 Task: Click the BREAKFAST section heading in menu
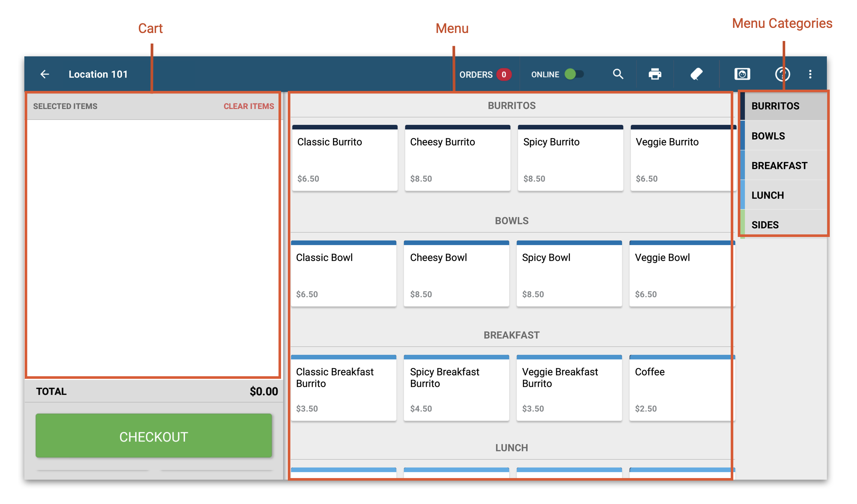(512, 335)
